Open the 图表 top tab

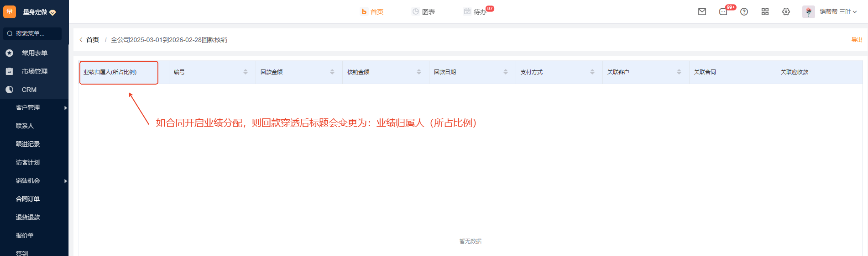click(424, 12)
